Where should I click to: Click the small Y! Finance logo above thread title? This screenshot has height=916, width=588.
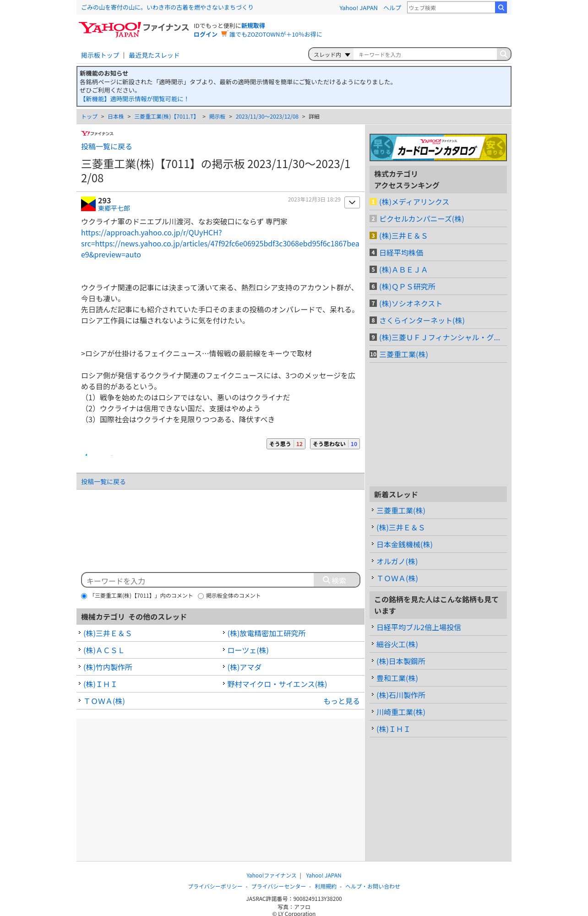click(97, 133)
